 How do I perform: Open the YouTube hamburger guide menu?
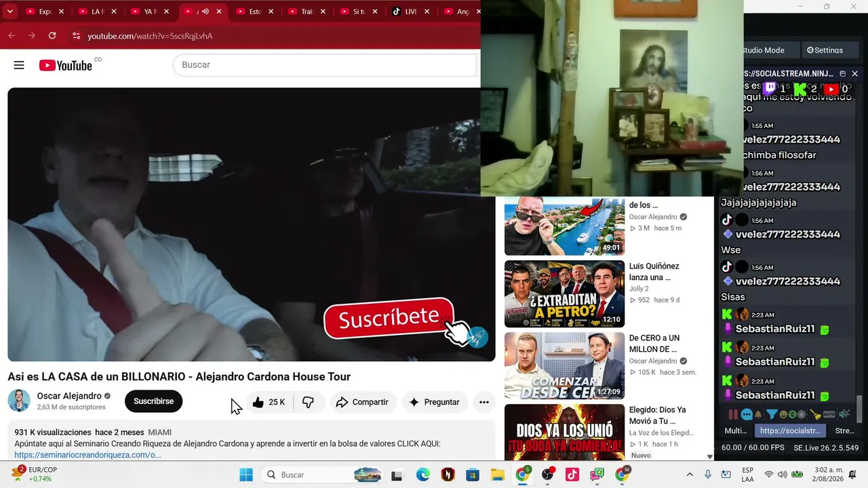point(19,65)
